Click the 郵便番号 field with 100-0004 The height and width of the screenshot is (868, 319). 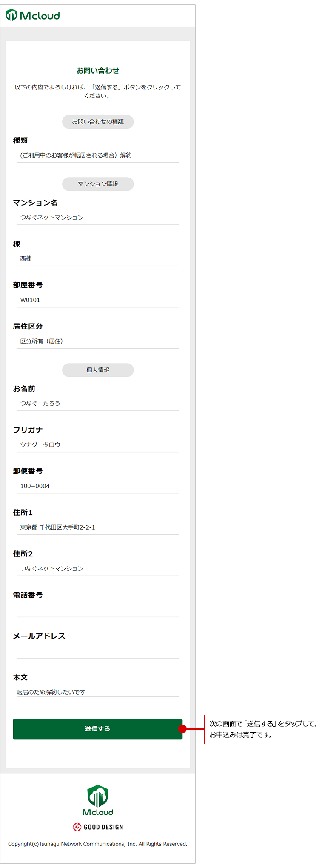point(98,486)
